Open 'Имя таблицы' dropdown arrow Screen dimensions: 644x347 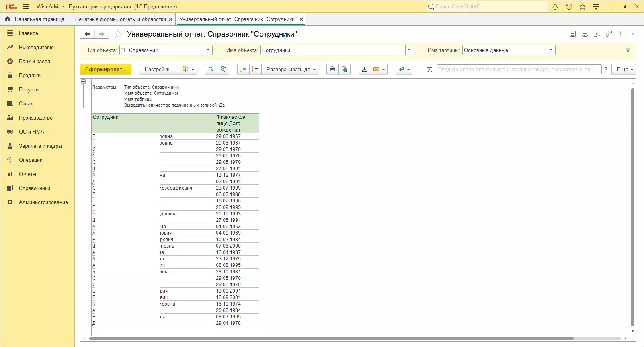[551, 50]
